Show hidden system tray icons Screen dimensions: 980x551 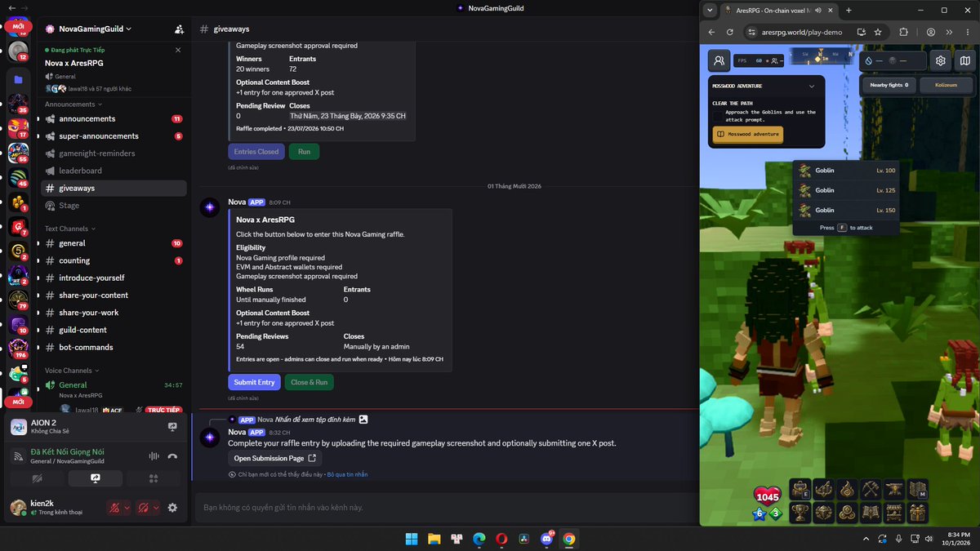[866, 539]
